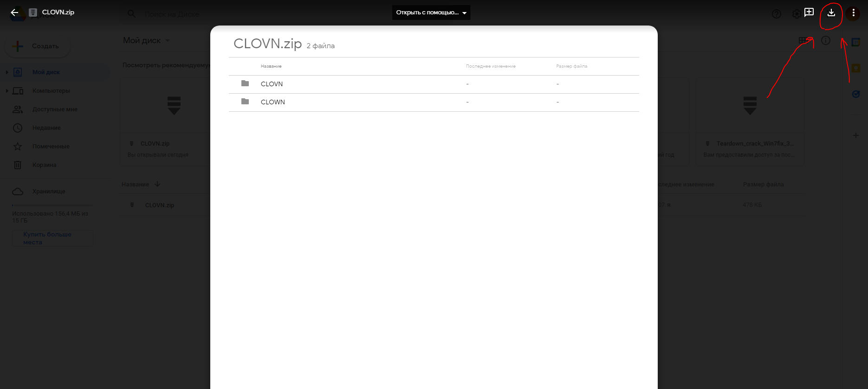Screen dimensions: 868x389
Task: Click the add comment icon
Action: coord(809,13)
